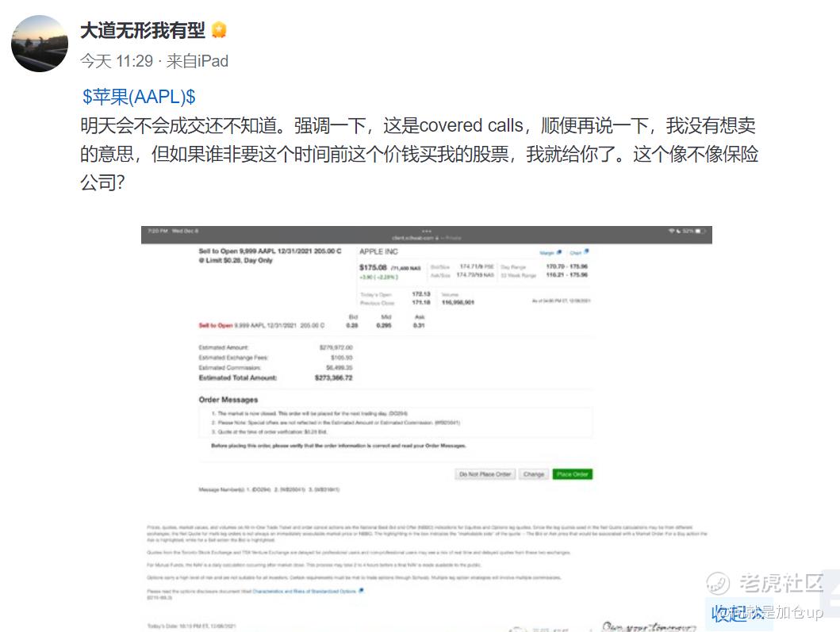The width and height of the screenshot is (840, 632).
Task: Click the APPLE INC quote heading
Action: coord(378,251)
